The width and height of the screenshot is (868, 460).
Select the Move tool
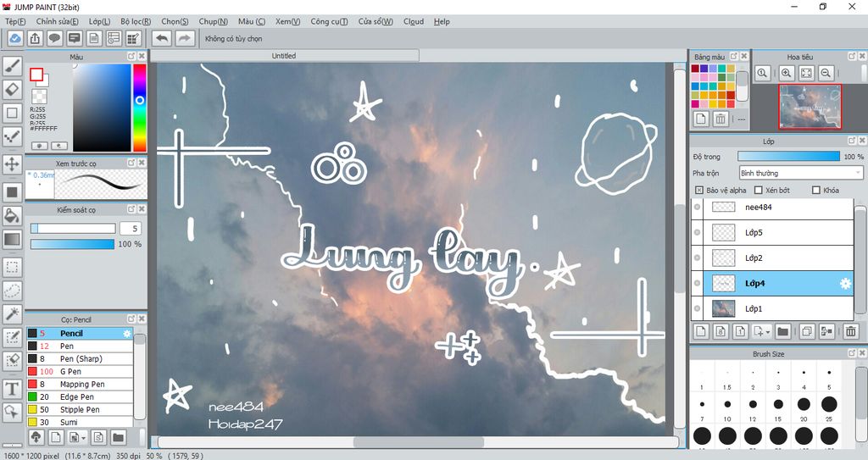[x=12, y=163]
